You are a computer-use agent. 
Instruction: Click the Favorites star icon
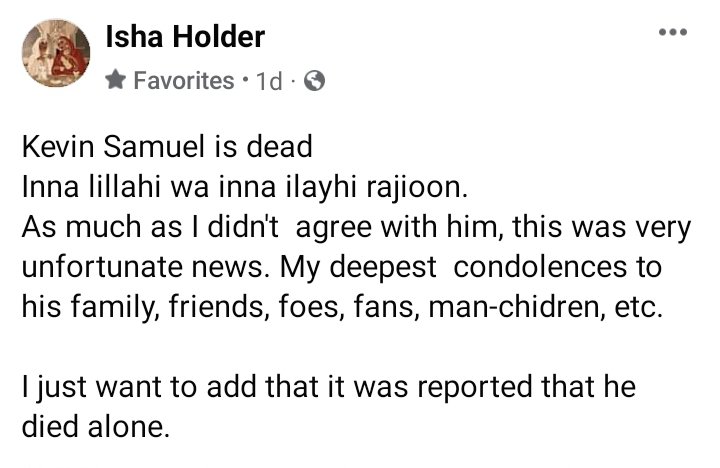[115, 81]
